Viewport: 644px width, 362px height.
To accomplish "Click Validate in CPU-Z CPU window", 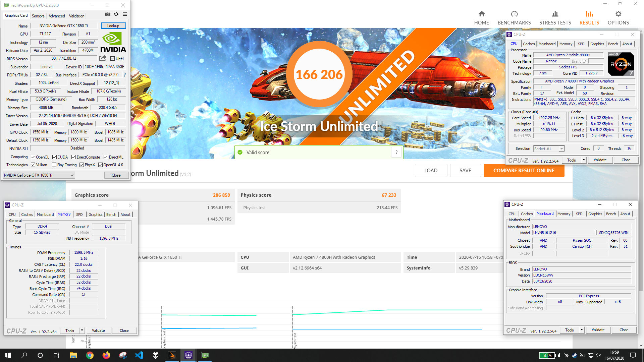I will click(x=600, y=160).
